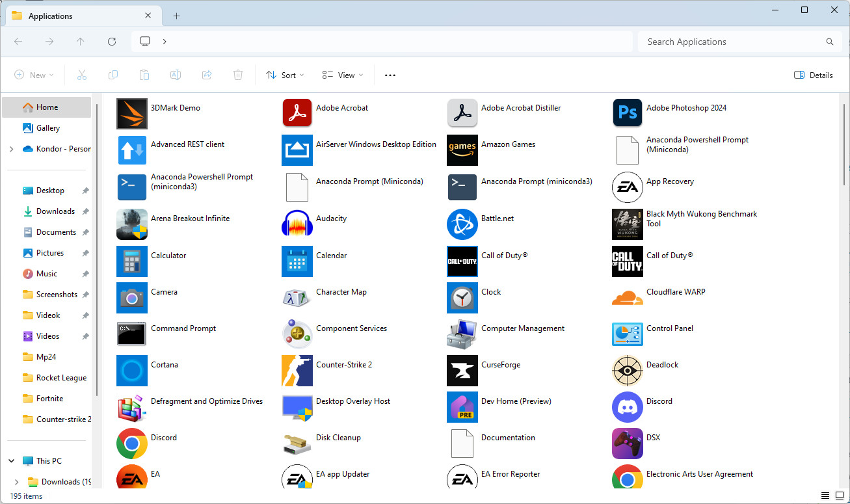The width and height of the screenshot is (850, 504).
Task: Open the 3DMark Demo application icon
Action: point(132,114)
